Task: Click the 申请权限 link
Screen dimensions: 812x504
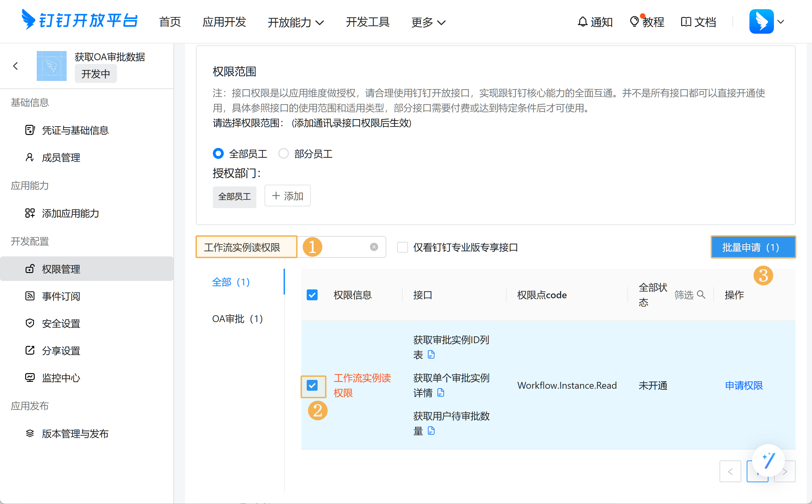Action: coord(744,385)
